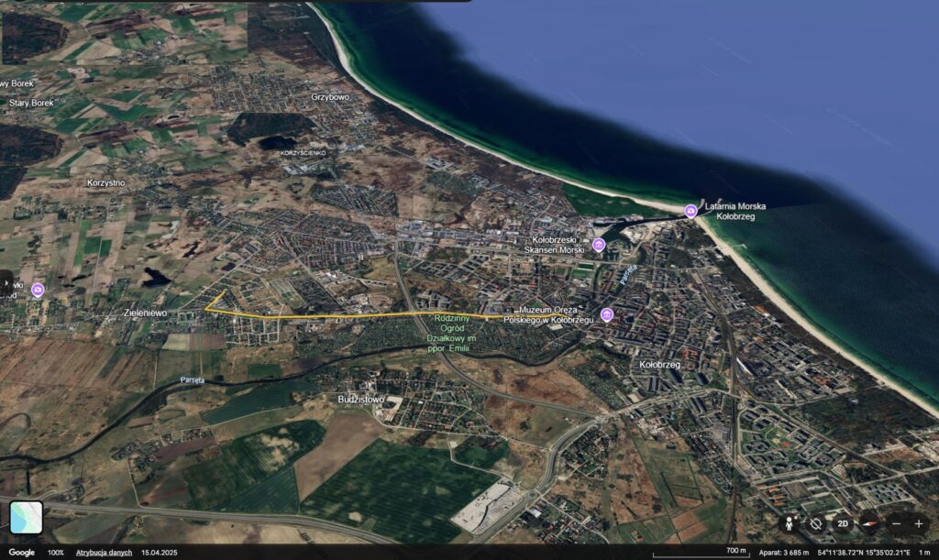This screenshot has width=939, height=560.
Task: Click the Latarnia Morska Kołobrzeg label text
Action: pyautogui.click(x=735, y=211)
